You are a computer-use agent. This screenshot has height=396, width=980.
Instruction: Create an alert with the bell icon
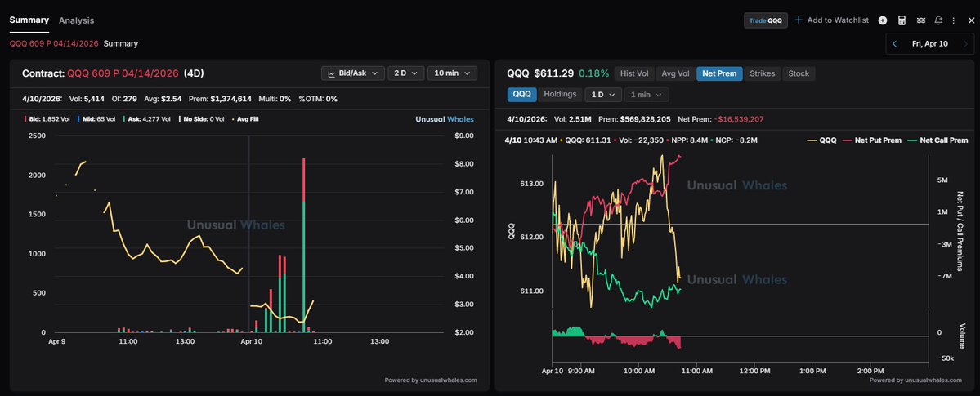click(x=938, y=20)
